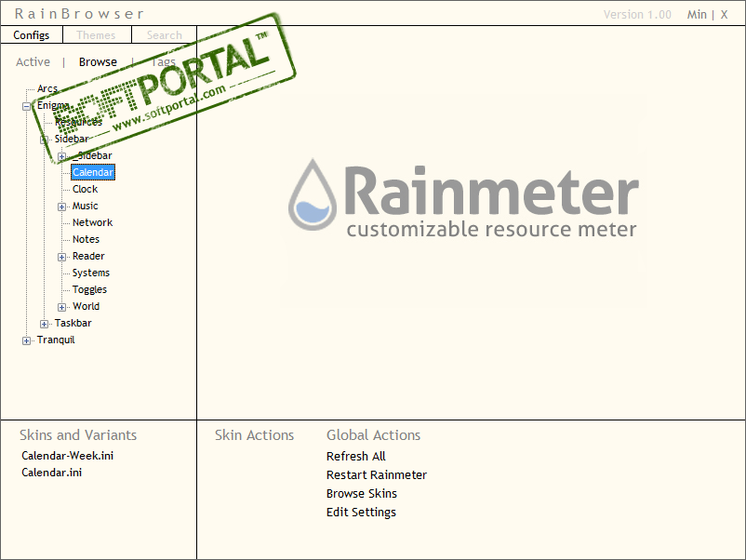Screen dimensions: 746x560
Task: Expand the Tranquil tree node
Action: [27, 340]
